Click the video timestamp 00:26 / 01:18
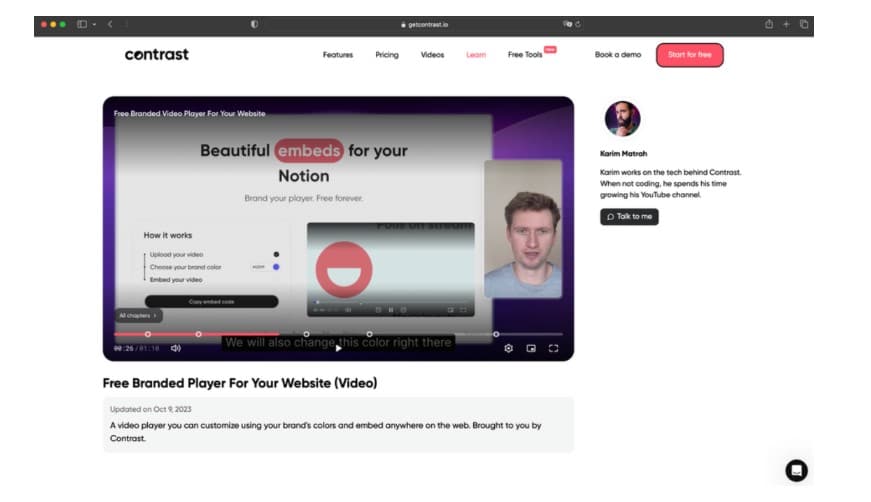The width and height of the screenshot is (871, 502). [x=136, y=349]
